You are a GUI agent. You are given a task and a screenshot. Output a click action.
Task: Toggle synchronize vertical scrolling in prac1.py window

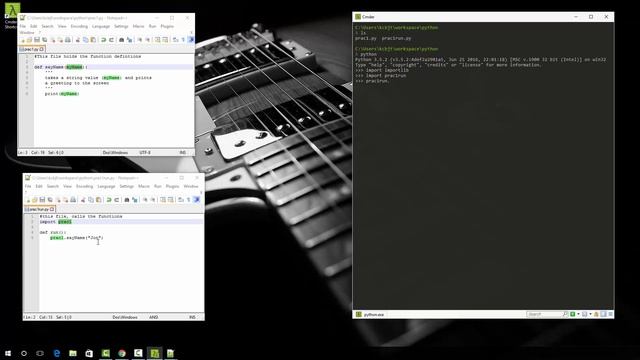coord(157,40)
